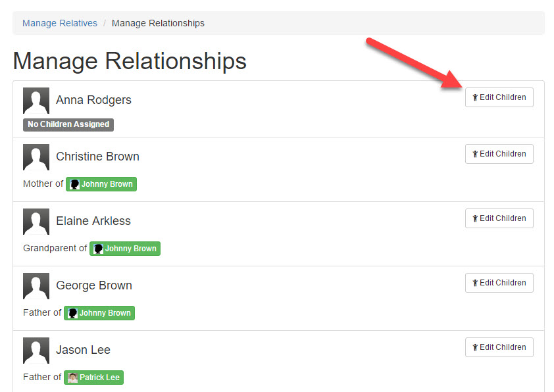Click Elaine Arkless' profile avatar

click(36, 222)
